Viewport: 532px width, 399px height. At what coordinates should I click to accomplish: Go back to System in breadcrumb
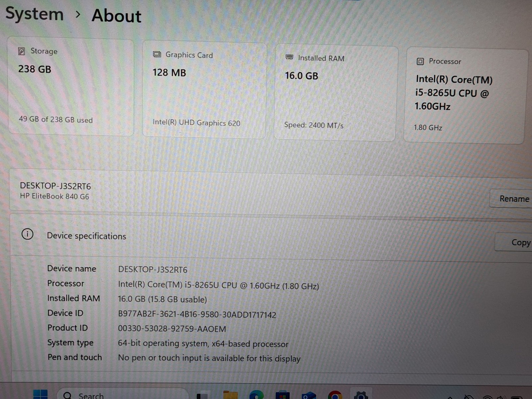(x=35, y=14)
